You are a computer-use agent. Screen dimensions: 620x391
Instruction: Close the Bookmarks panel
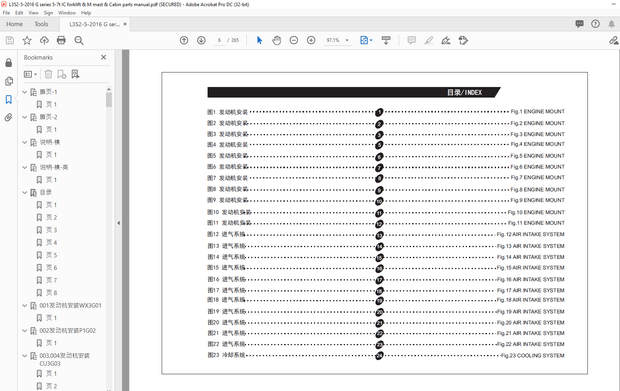tap(104, 57)
